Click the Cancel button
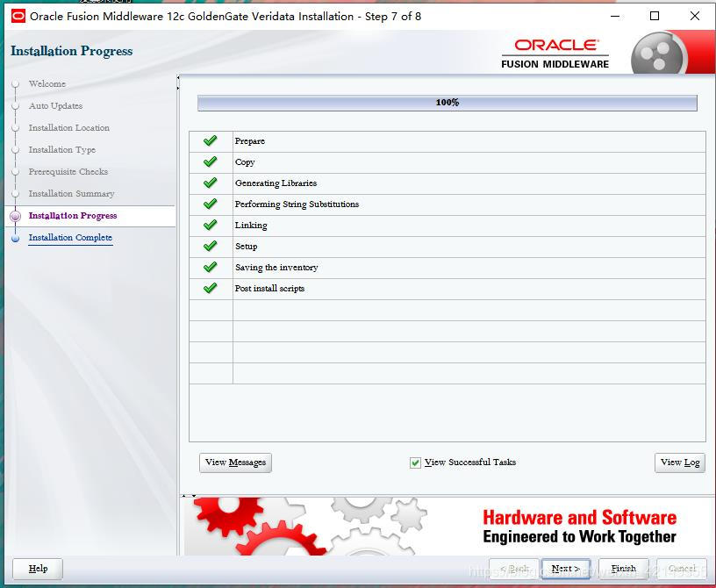The width and height of the screenshot is (716, 588). point(682,569)
